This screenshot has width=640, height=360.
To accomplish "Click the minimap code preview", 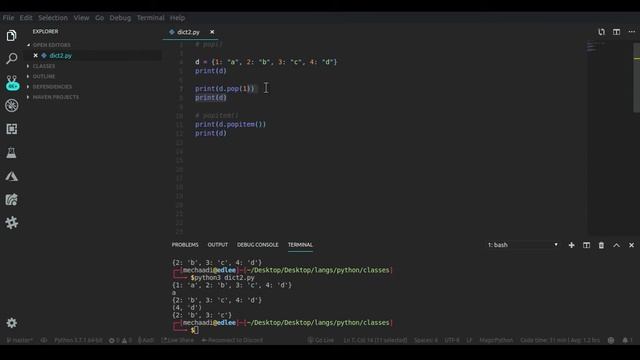I will (x=596, y=47).
